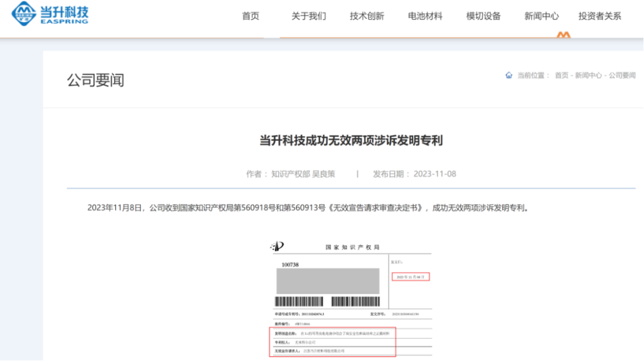The image size is (644, 361).
Task: Open the 技术创新 menu item
Action: [367, 16]
